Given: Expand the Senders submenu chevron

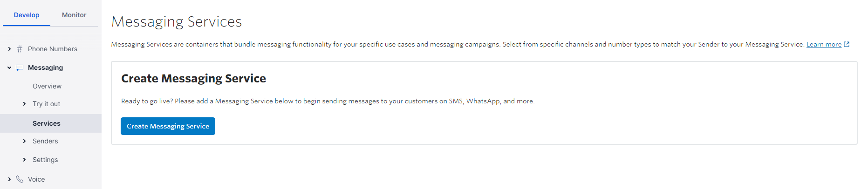Looking at the screenshot, I should coord(24,141).
